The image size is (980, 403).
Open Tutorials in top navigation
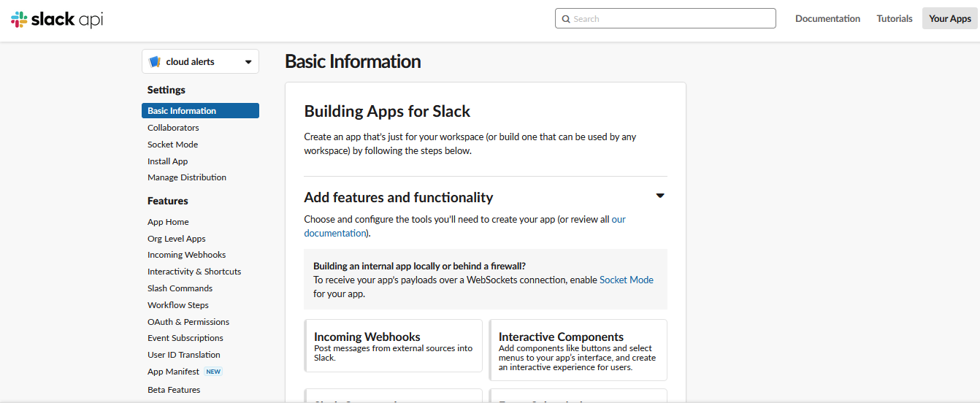pyautogui.click(x=895, y=19)
